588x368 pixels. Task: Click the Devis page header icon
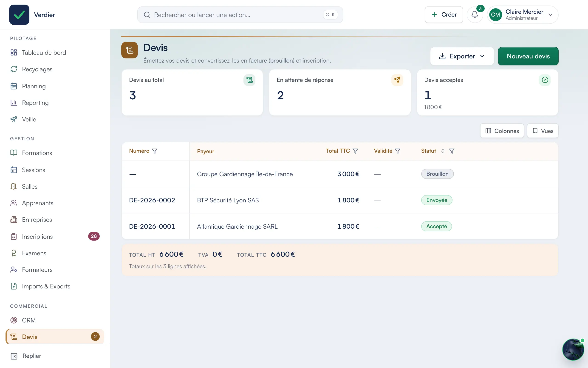pyautogui.click(x=130, y=50)
